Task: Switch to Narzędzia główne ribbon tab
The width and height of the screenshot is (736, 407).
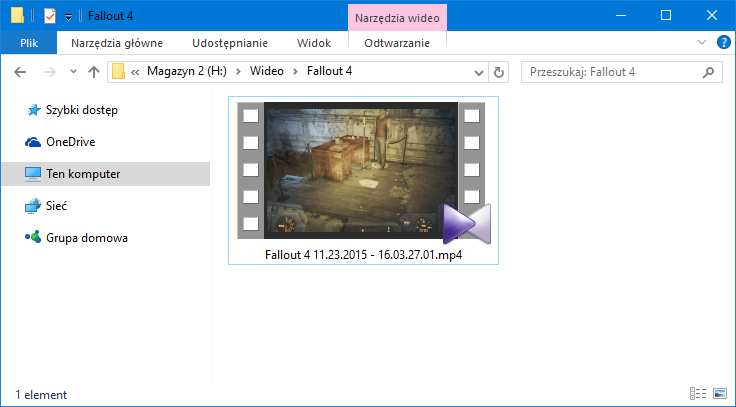Action: pyautogui.click(x=117, y=43)
